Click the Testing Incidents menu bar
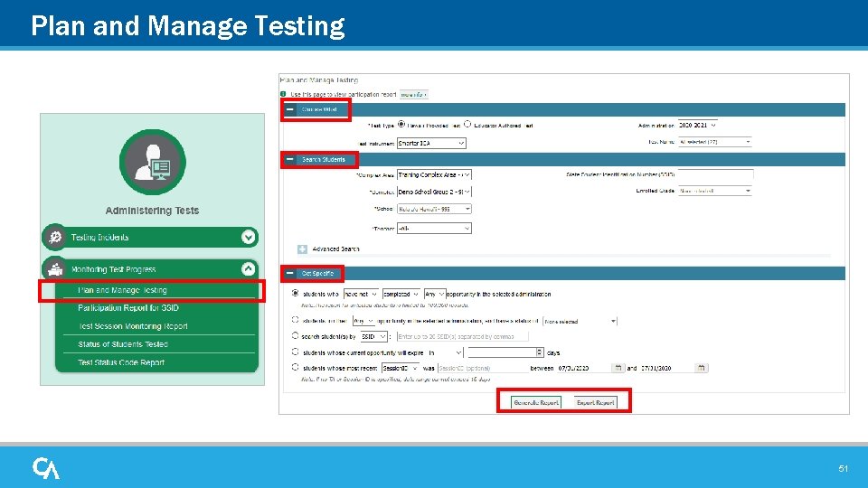The image size is (868, 488). click(x=151, y=238)
